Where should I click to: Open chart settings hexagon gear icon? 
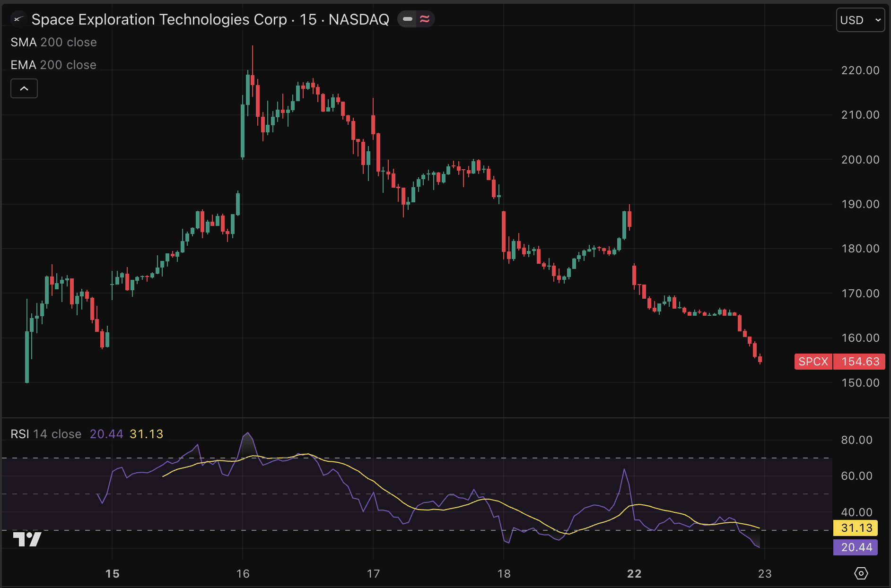861,573
